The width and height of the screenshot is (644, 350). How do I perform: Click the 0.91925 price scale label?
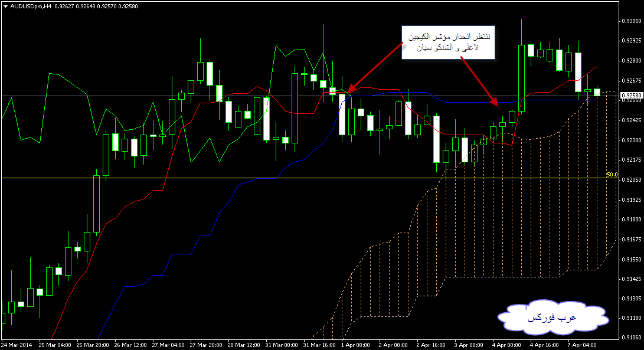coord(632,199)
